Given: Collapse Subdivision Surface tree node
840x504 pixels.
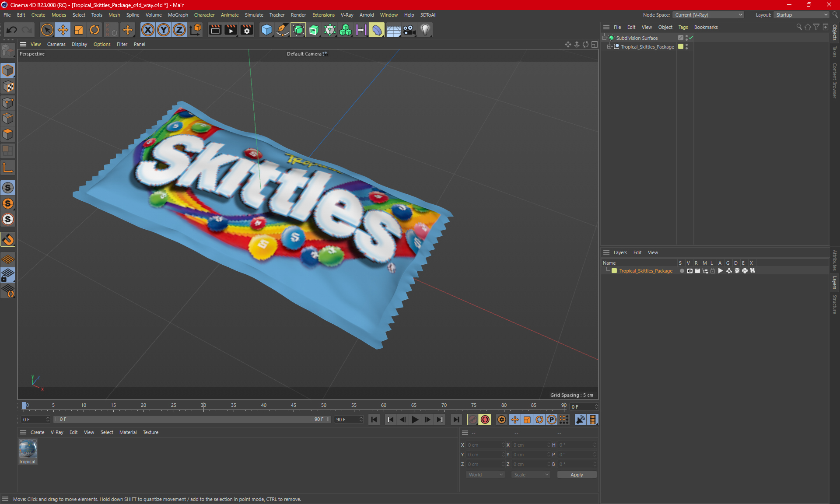Looking at the screenshot, I should pos(605,38).
